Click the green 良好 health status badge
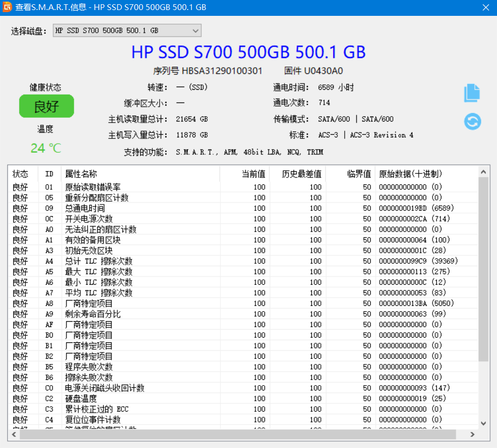The height and width of the screenshot is (448, 497). pyautogui.click(x=47, y=106)
